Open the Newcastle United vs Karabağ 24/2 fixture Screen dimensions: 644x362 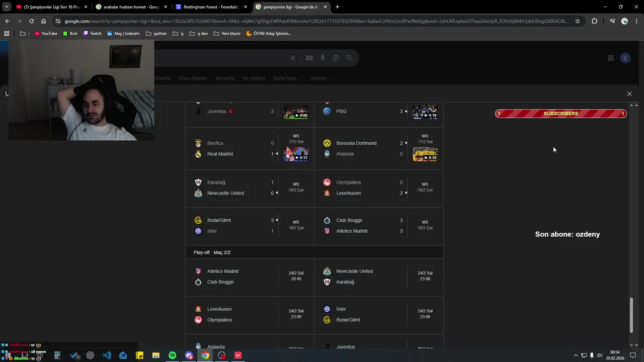tap(379, 277)
